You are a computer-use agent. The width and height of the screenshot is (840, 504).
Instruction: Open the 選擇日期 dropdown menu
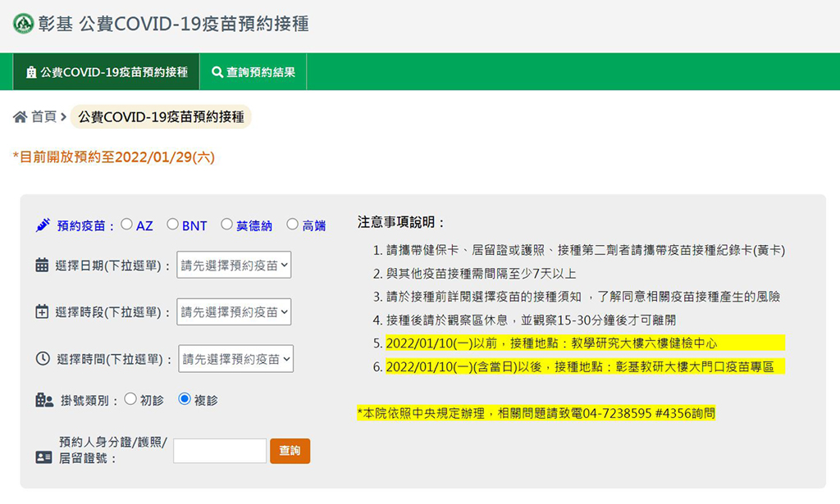coord(234,266)
